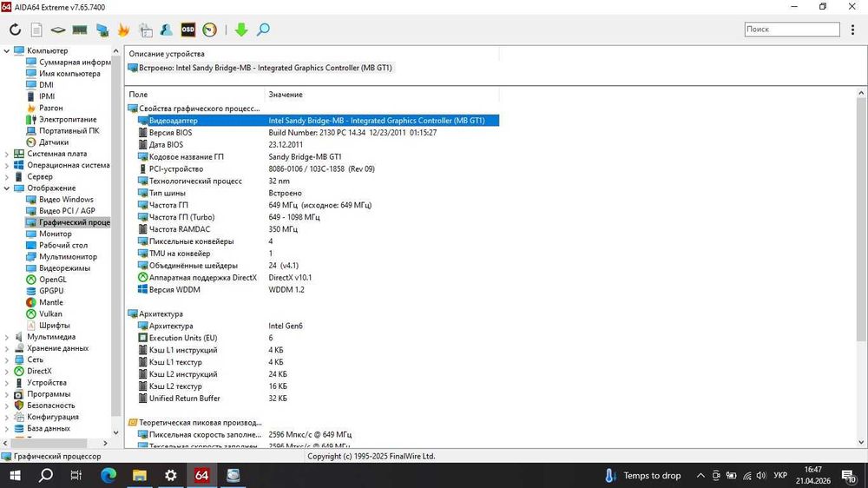Screen dimensions: 868x488
Task: Select device Встроено: Intel Sandy Bridge-MB
Action: coord(260,68)
